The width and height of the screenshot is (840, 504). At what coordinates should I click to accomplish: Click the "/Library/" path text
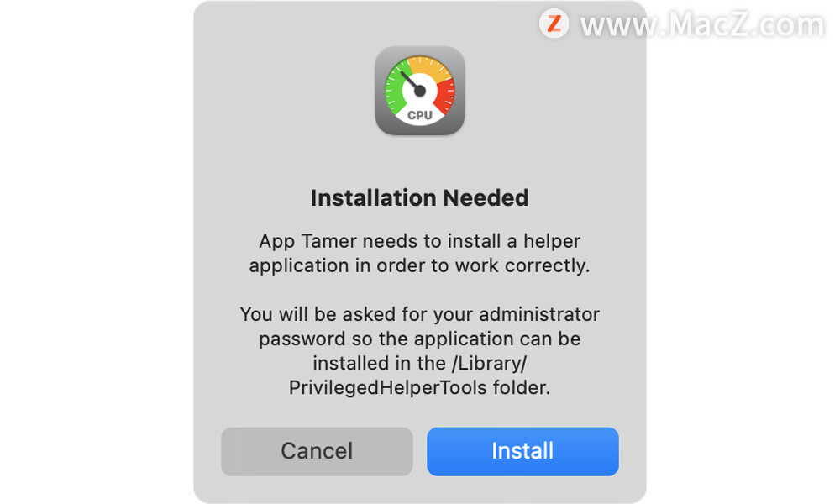(489, 363)
